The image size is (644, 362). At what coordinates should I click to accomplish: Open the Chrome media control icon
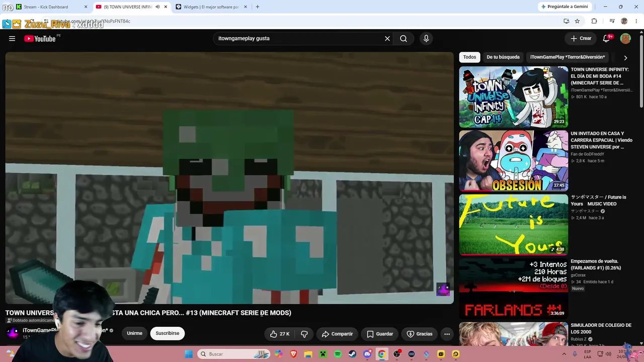coord(612,21)
